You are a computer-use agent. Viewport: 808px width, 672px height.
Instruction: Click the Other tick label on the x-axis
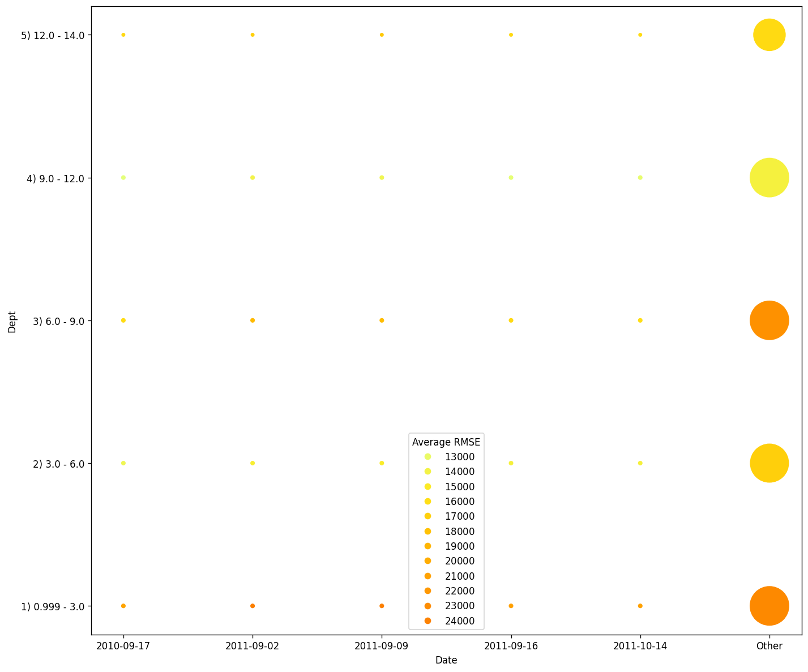(769, 645)
